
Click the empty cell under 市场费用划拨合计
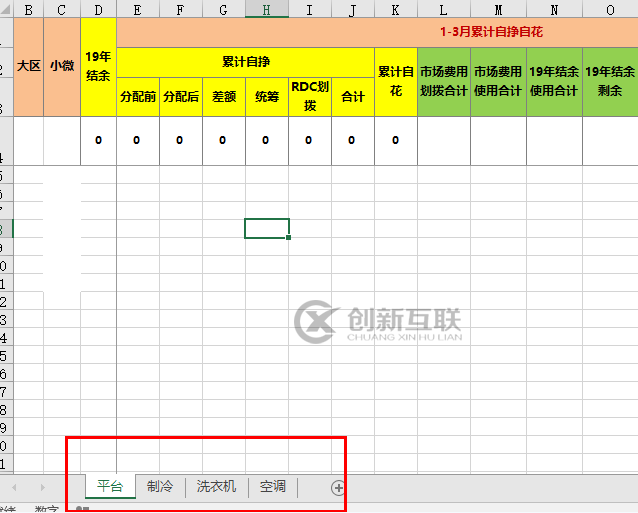444,141
